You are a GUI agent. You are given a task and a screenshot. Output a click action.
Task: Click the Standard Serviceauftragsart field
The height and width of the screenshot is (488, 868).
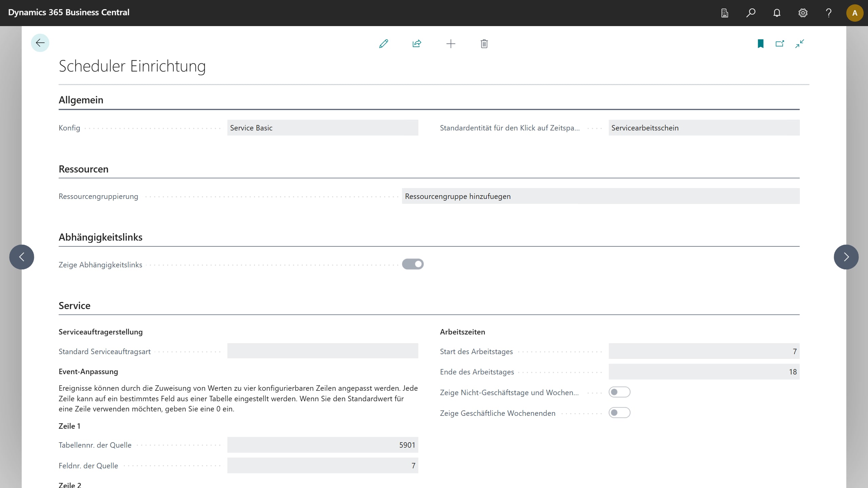click(322, 351)
